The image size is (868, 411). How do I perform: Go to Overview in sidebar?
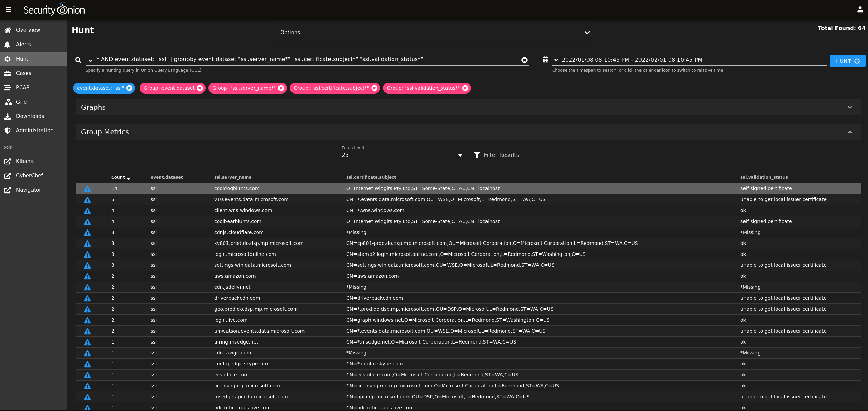coord(34,30)
